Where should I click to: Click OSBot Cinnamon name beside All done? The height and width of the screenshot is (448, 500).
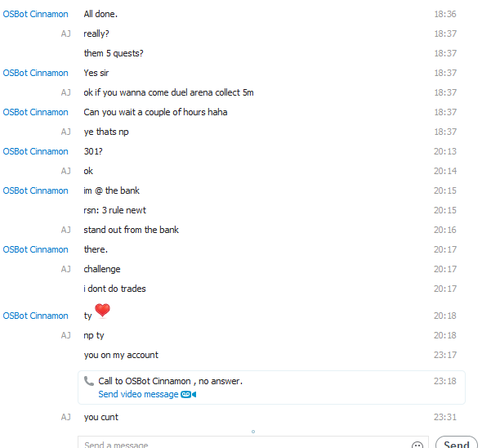point(35,14)
